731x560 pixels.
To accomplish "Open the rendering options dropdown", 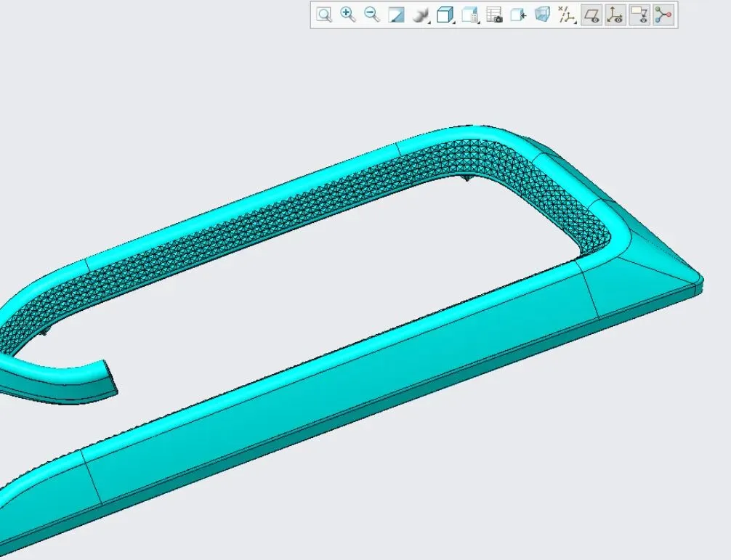I will (x=421, y=15).
